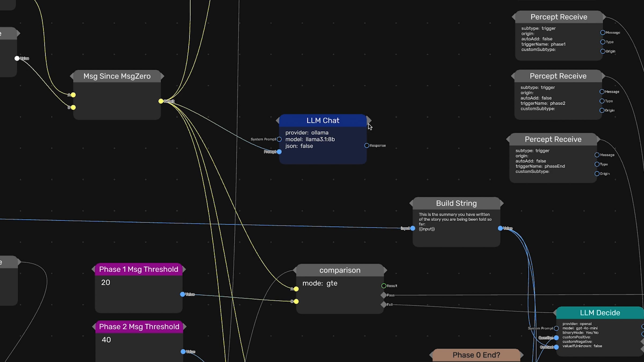Click Type port on phase2 Percept Receive

(602, 101)
